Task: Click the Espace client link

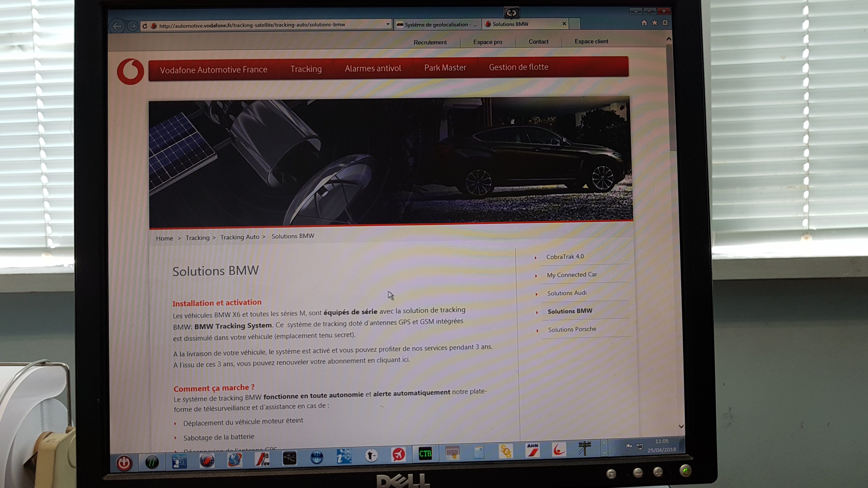Action: click(591, 42)
